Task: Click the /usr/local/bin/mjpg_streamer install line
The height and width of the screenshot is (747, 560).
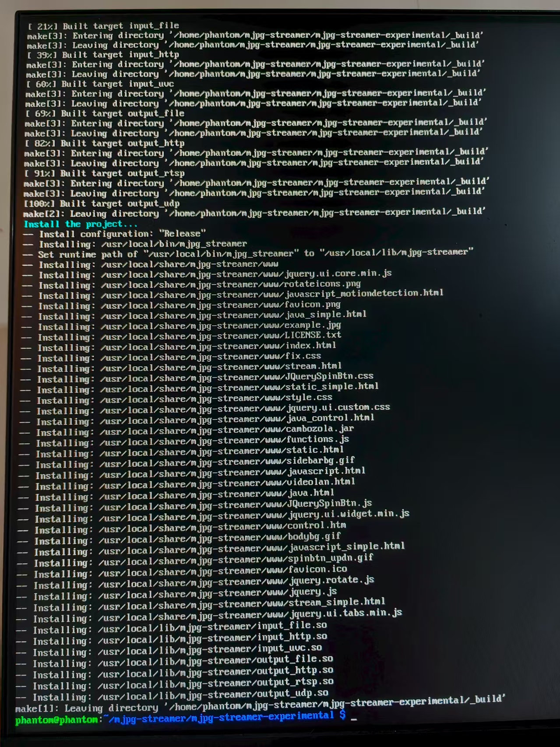Action: (x=135, y=244)
